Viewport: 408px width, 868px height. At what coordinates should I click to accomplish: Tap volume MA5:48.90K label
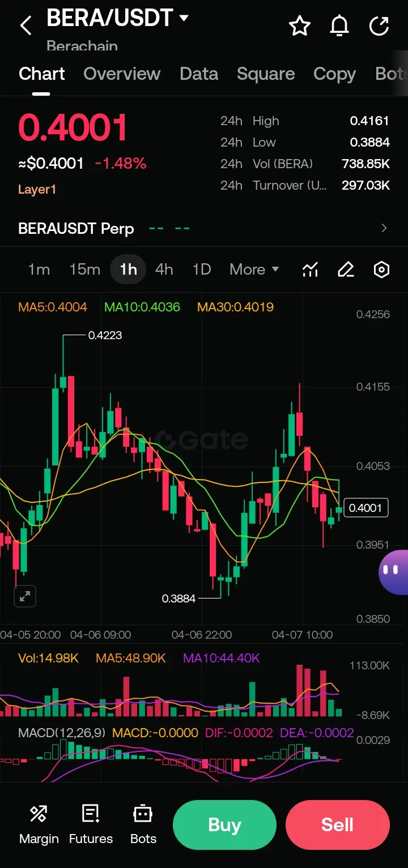(x=131, y=658)
